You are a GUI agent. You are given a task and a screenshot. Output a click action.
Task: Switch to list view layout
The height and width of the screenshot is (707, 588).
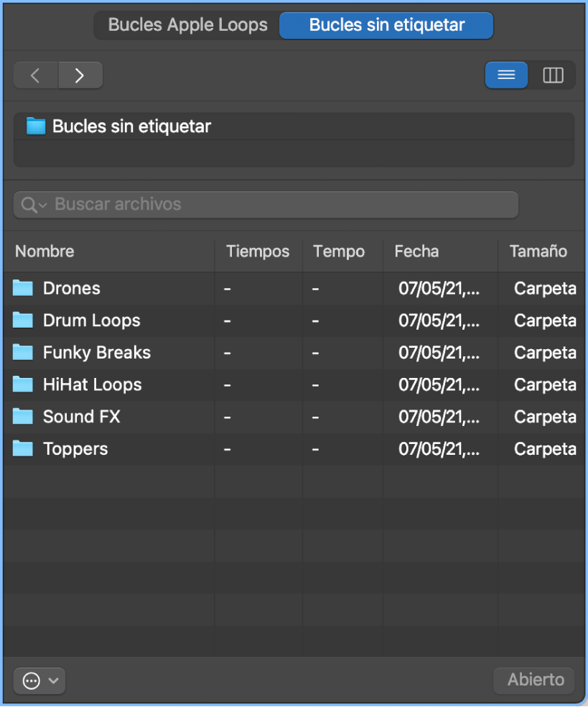coord(506,75)
